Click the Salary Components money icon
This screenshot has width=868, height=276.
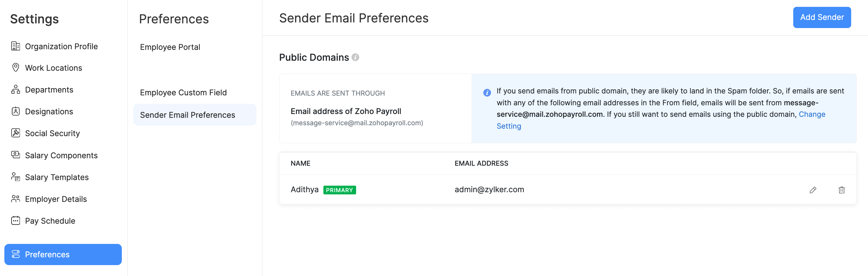16,155
